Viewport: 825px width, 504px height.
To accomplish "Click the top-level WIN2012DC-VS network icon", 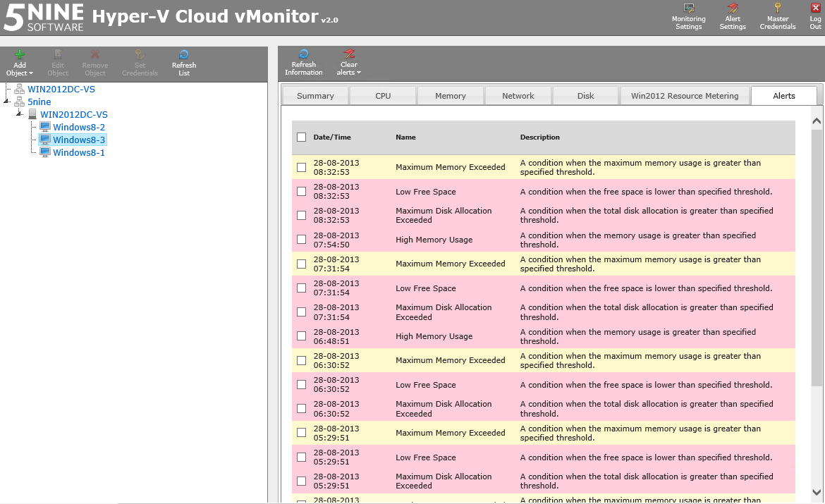I will click(20, 89).
